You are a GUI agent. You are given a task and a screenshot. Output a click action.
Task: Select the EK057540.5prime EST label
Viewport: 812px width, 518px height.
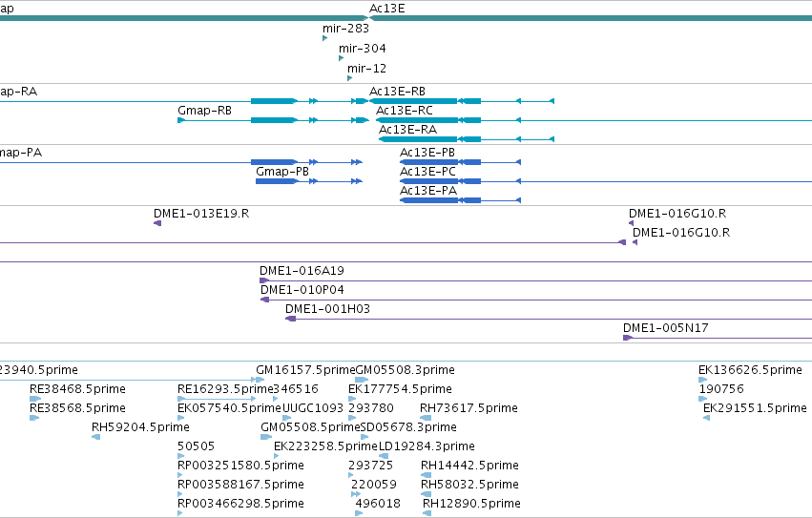[x=229, y=408]
